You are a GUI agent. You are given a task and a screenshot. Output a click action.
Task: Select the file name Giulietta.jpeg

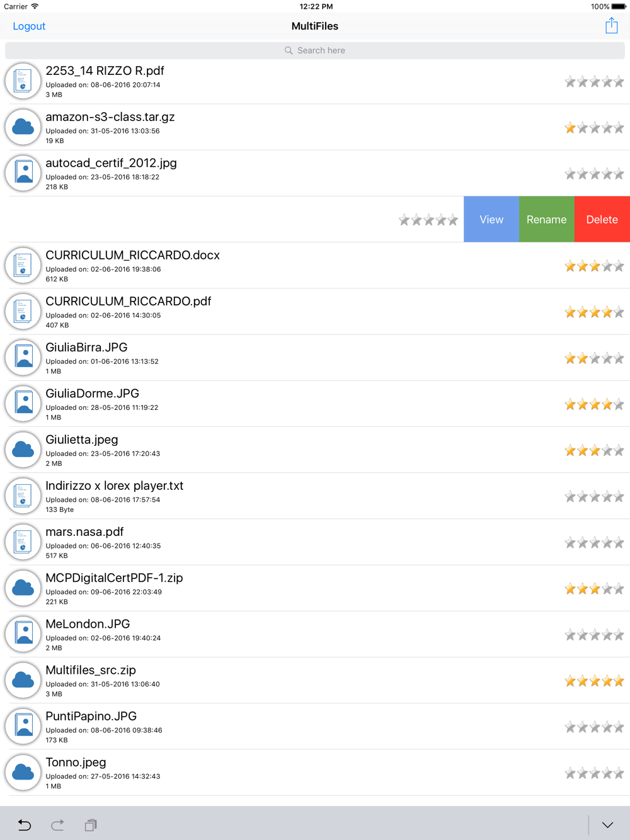tap(82, 440)
